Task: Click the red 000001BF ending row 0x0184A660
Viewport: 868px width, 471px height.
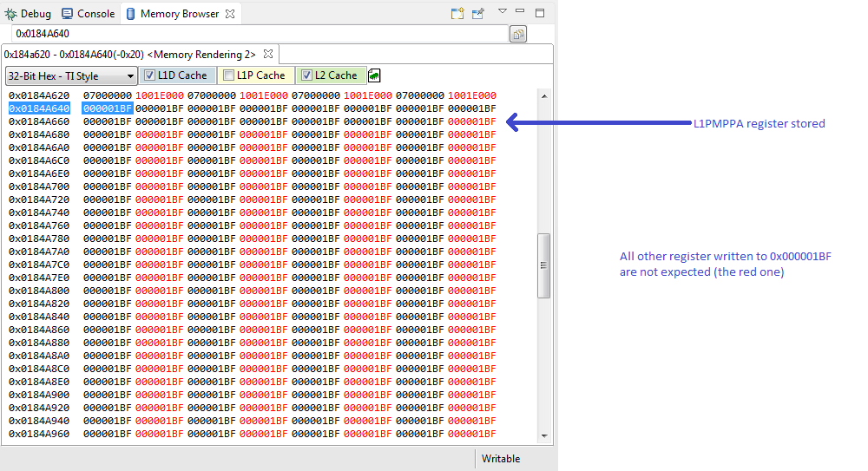Action: click(x=471, y=121)
